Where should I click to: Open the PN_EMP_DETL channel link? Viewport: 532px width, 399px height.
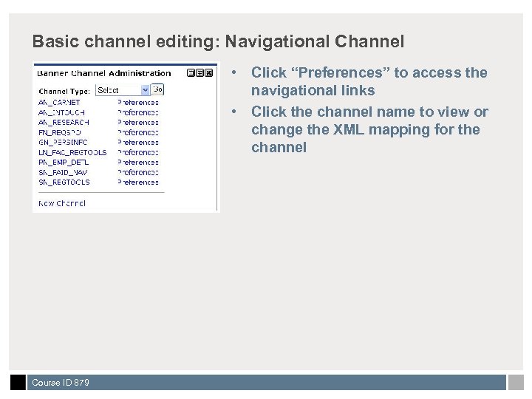(64, 162)
